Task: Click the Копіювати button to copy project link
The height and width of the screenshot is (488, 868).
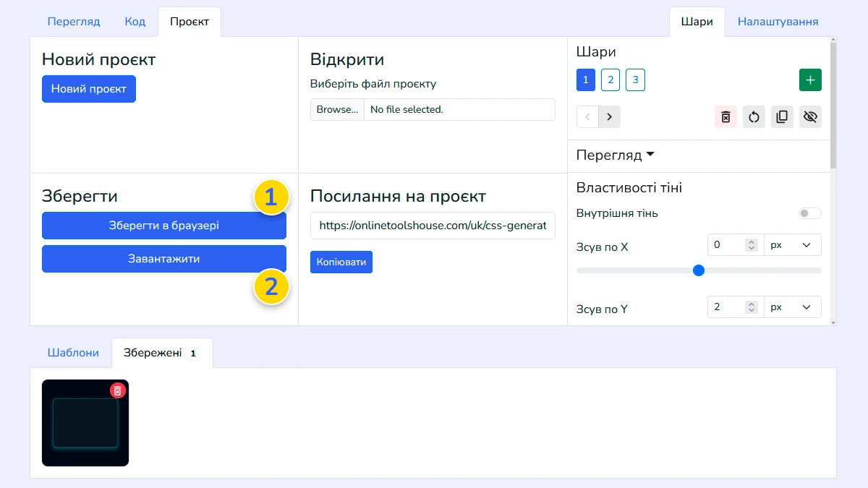Action: pos(341,262)
